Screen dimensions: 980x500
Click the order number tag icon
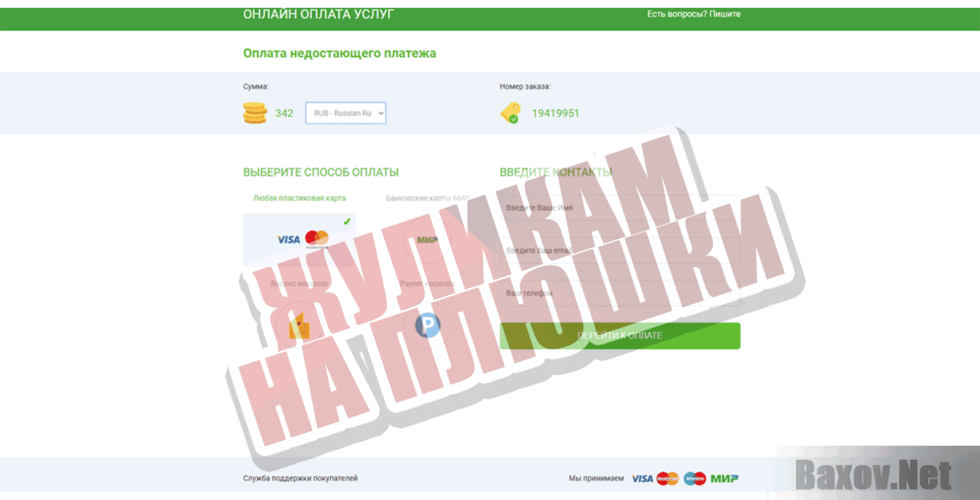512,112
